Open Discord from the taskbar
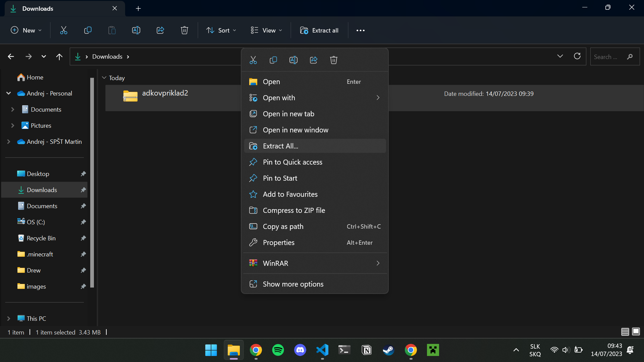Image resolution: width=644 pixels, height=362 pixels. [300, 350]
